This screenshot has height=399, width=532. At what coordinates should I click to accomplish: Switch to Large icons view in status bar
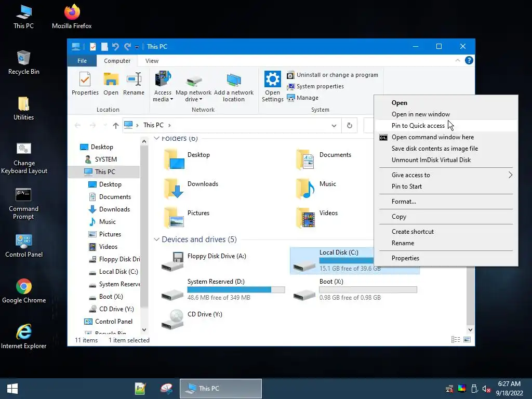467,340
